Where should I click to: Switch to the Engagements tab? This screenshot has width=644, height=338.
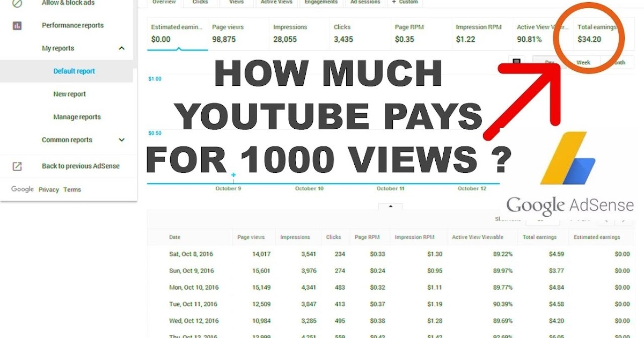coord(321,3)
